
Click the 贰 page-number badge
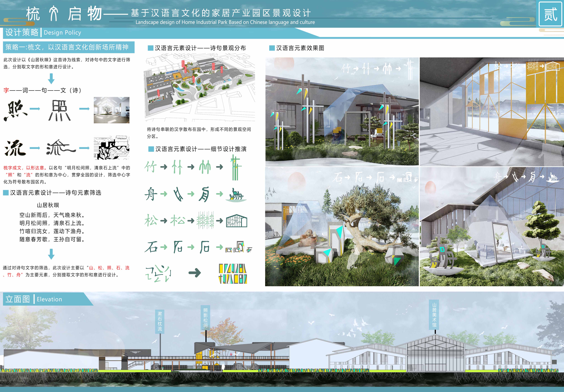pos(550,14)
